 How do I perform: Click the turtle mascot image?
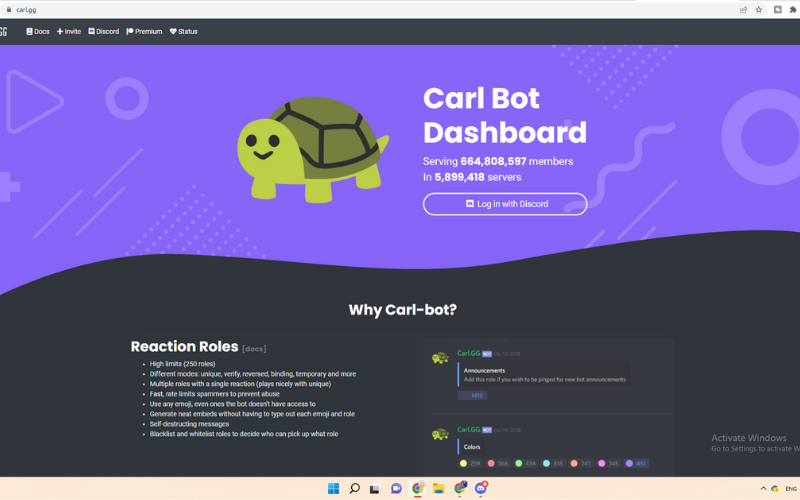point(313,149)
